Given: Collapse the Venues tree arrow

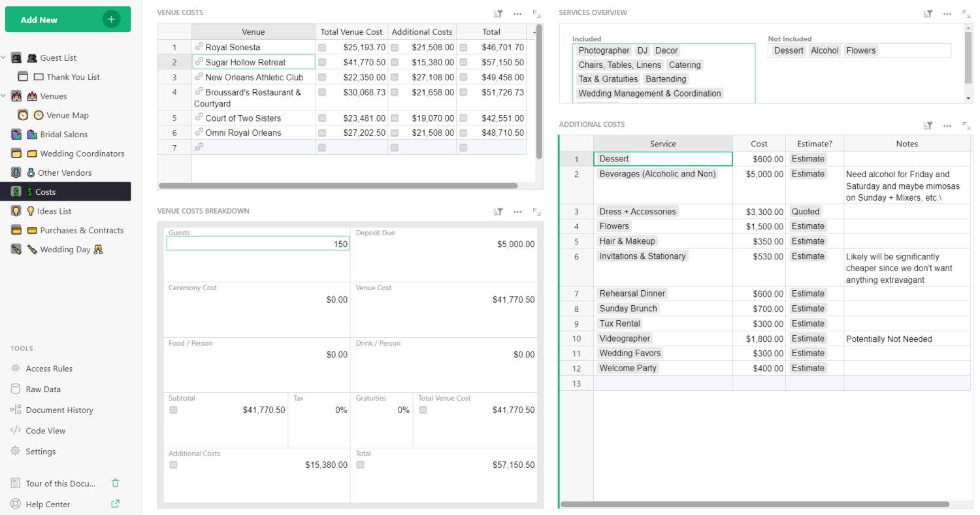Looking at the screenshot, I should (4, 96).
